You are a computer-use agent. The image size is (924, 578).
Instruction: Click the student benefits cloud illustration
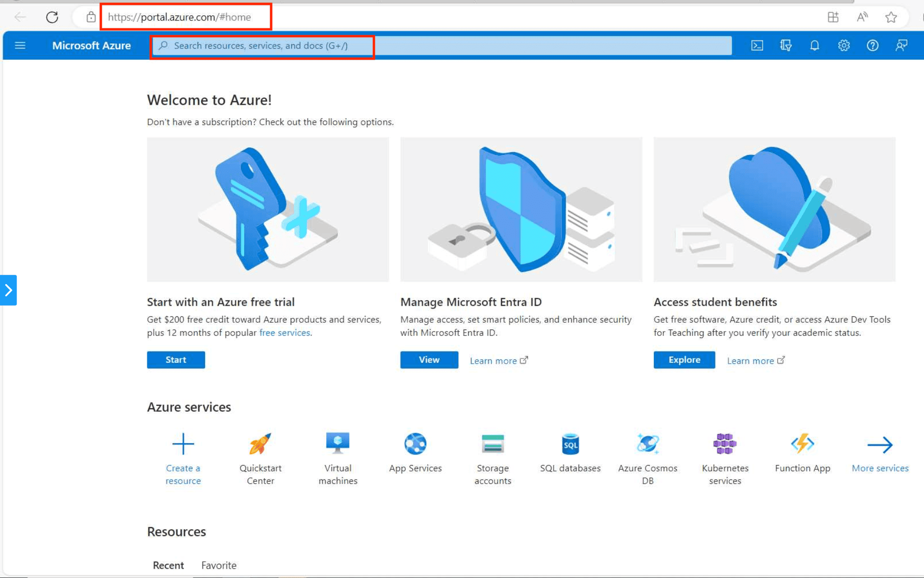775,209
